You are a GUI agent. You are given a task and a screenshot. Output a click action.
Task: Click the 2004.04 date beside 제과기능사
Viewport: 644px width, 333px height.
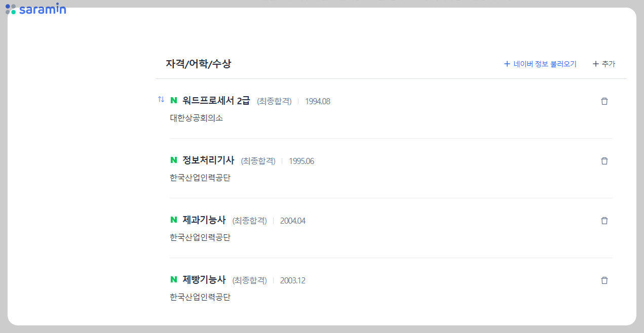coord(292,220)
